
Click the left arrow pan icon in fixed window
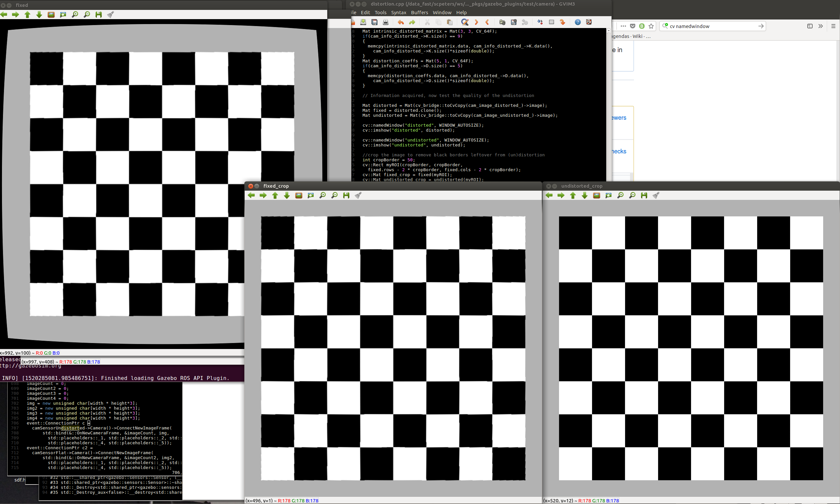point(4,15)
